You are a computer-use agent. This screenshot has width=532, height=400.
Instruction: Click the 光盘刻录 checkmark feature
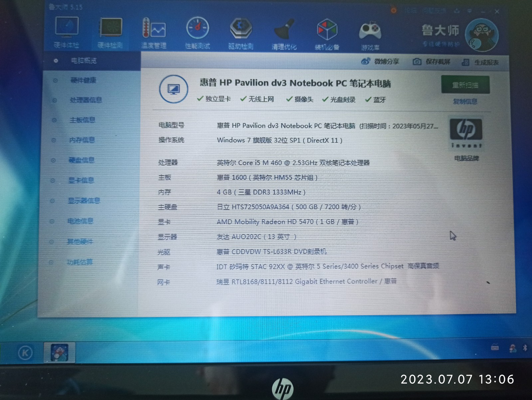coord(339,100)
